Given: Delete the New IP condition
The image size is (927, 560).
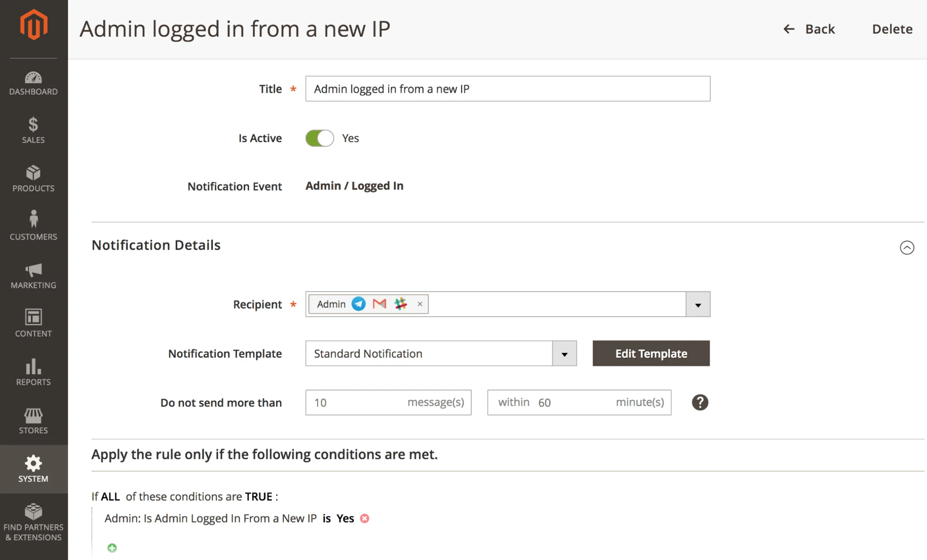Looking at the screenshot, I should coord(365,518).
